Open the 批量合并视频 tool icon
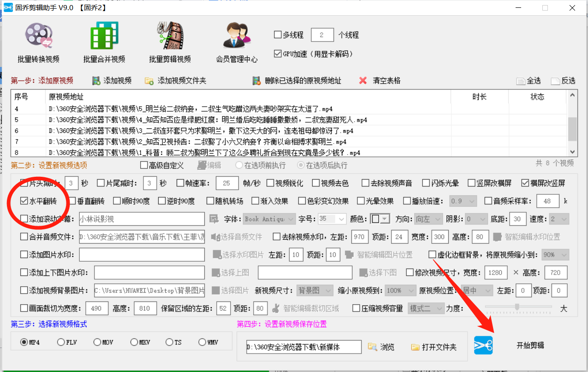This screenshot has width=588, height=372. (x=104, y=36)
